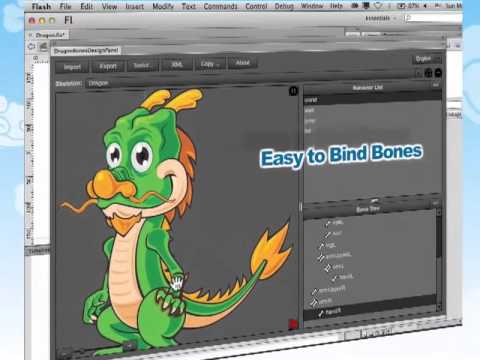Screen dimensions: 480x360
Task: Select the sixth bone in the Bone Tree
Action: (x=343, y=277)
